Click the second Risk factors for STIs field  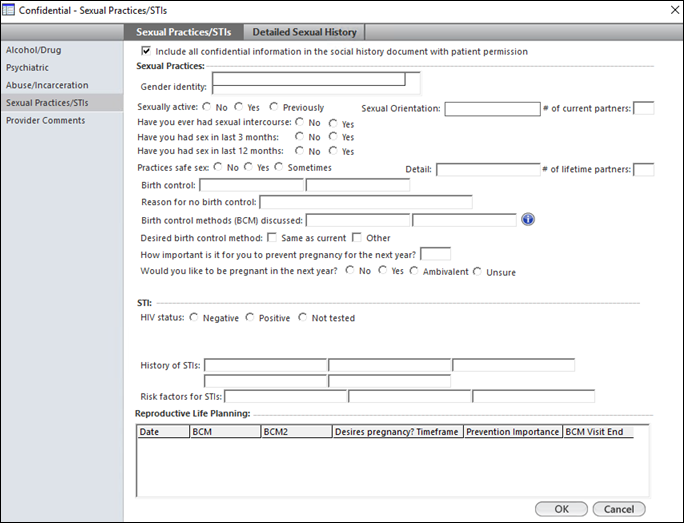pos(410,396)
